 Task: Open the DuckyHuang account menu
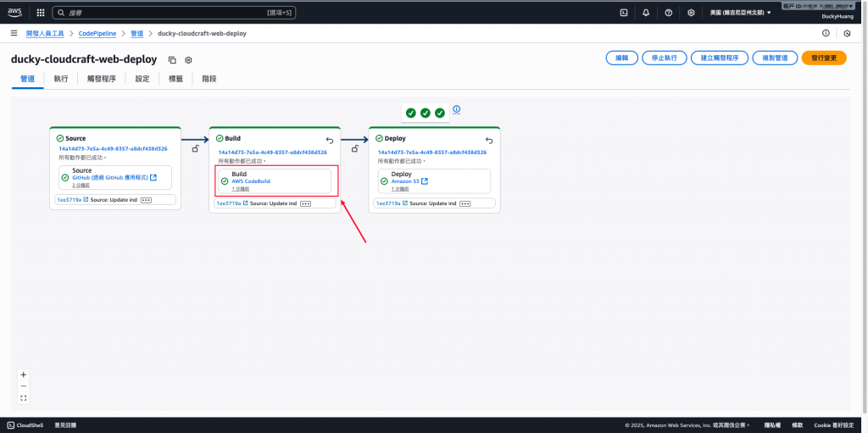tap(837, 17)
